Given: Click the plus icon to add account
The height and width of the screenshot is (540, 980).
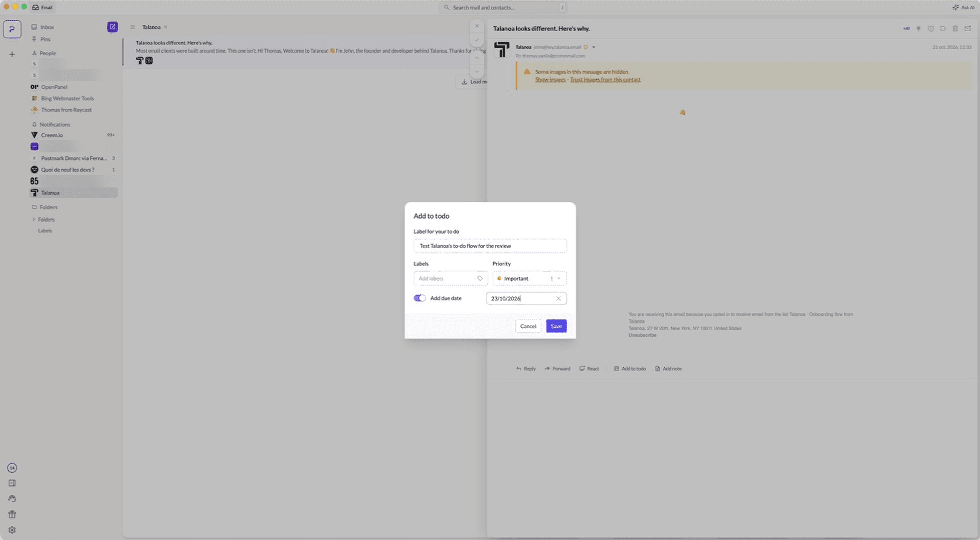Looking at the screenshot, I should pyautogui.click(x=12, y=54).
